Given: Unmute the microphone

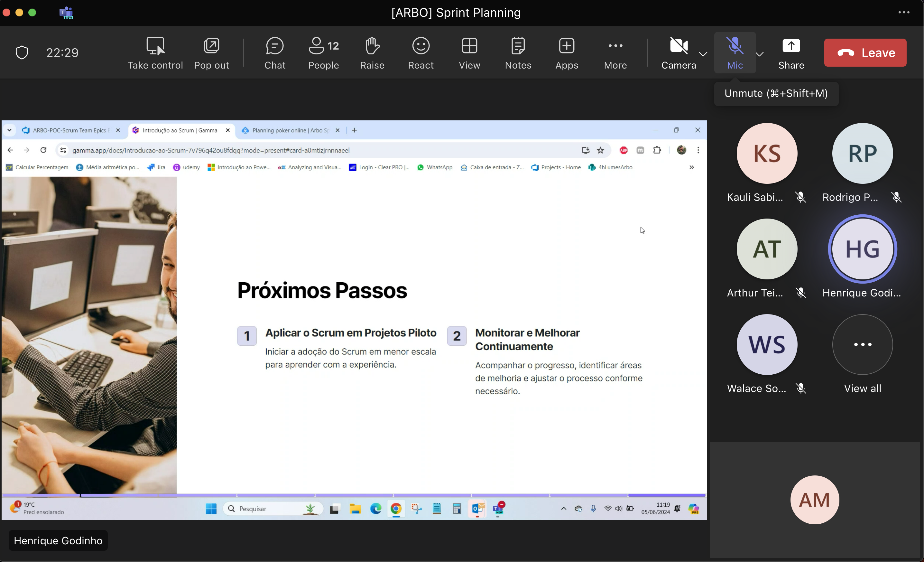Looking at the screenshot, I should [735, 52].
